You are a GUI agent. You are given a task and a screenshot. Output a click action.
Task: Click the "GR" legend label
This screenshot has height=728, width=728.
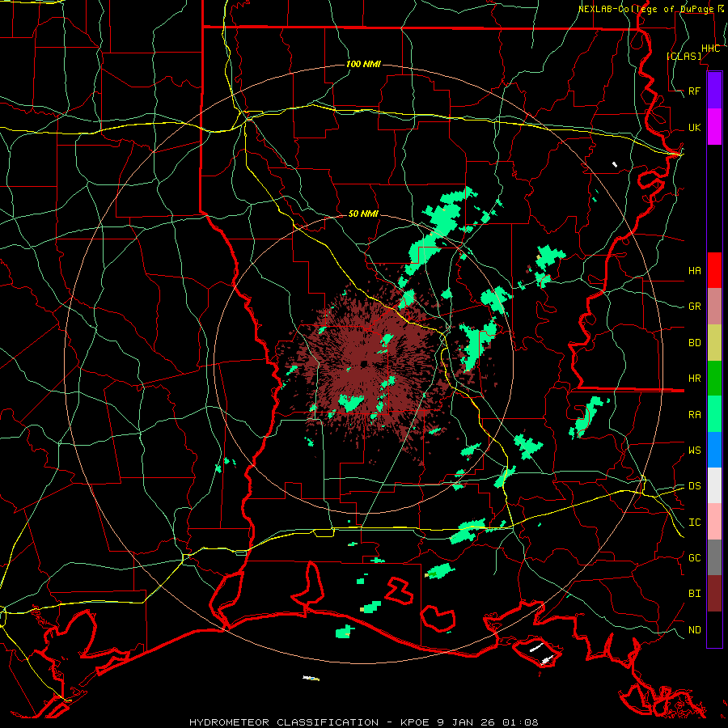click(x=695, y=307)
